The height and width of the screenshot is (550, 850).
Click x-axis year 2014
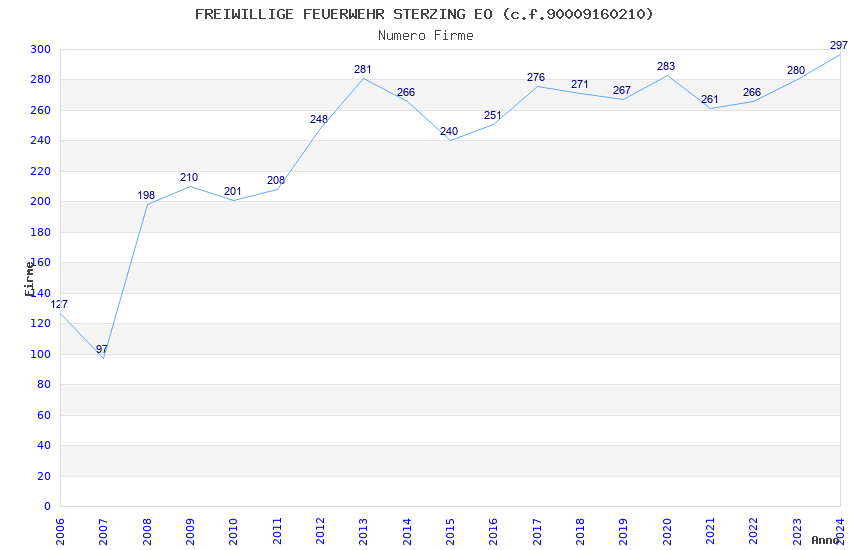[407, 532]
